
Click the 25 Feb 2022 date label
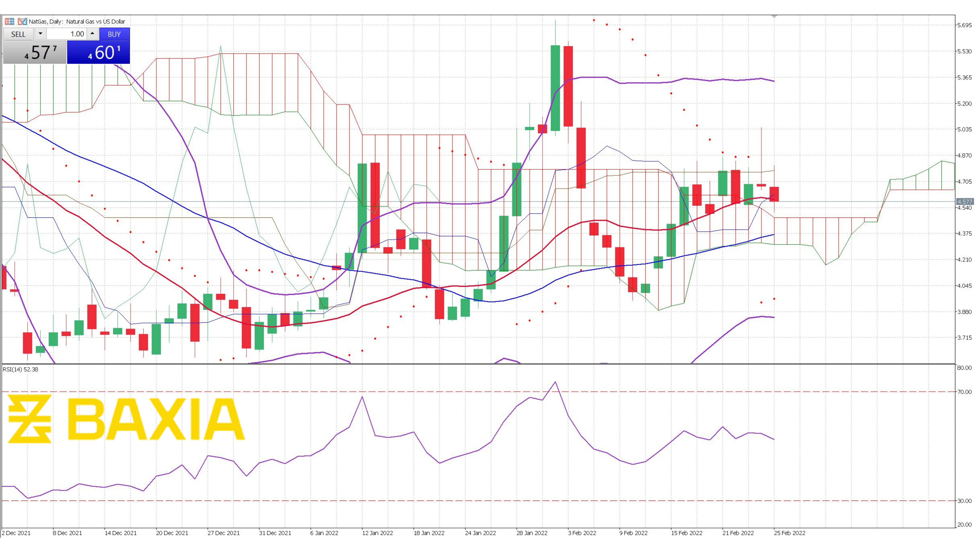(789, 533)
